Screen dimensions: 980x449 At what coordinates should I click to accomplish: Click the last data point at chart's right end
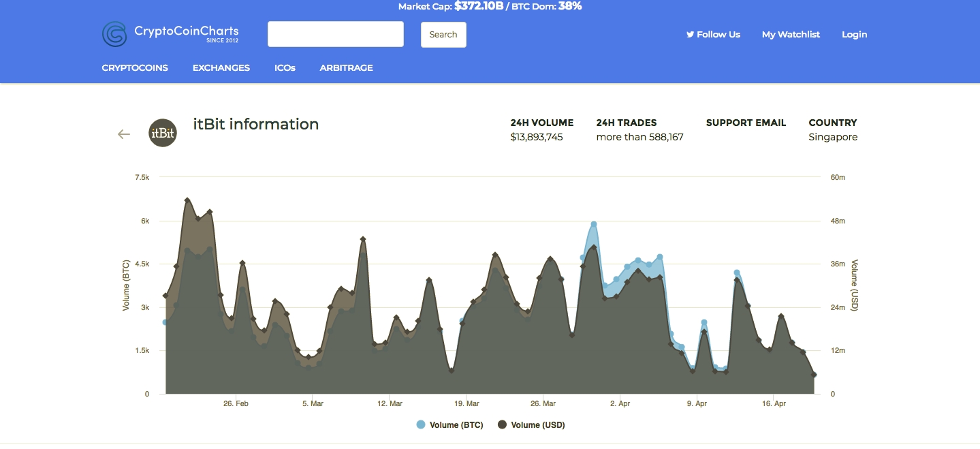[x=814, y=375]
